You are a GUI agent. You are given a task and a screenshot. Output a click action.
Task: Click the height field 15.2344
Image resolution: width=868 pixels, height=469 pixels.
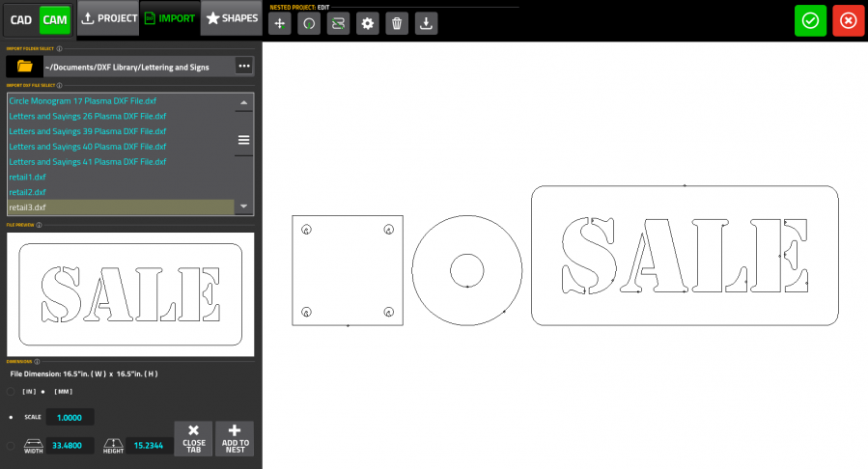(150, 445)
